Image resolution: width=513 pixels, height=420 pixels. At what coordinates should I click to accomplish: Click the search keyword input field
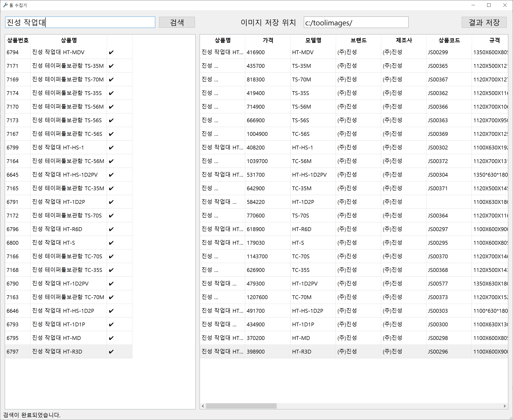(x=80, y=22)
